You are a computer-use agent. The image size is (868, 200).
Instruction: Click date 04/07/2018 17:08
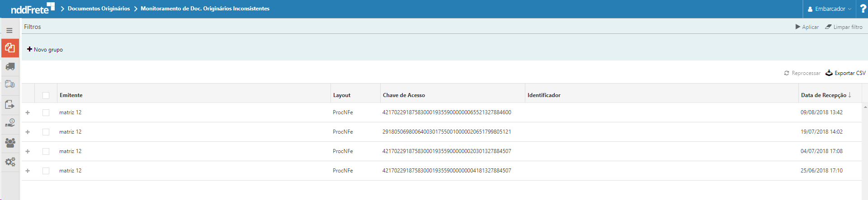(821, 151)
